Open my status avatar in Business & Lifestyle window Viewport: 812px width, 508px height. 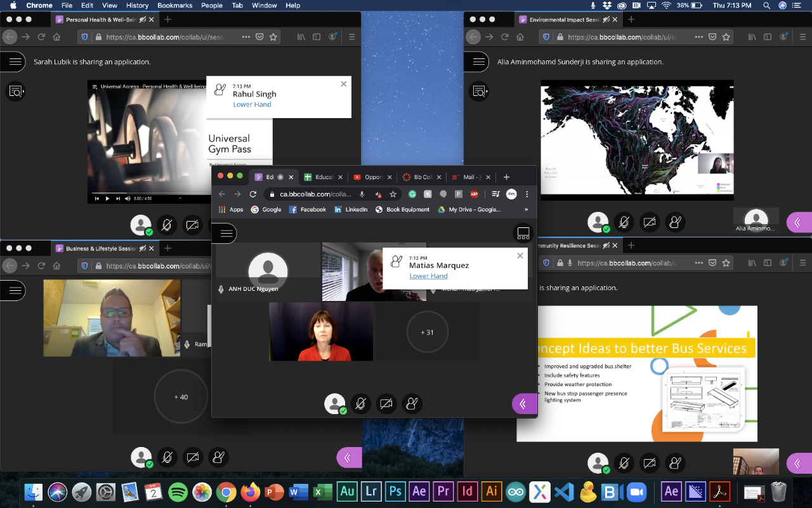click(x=141, y=457)
